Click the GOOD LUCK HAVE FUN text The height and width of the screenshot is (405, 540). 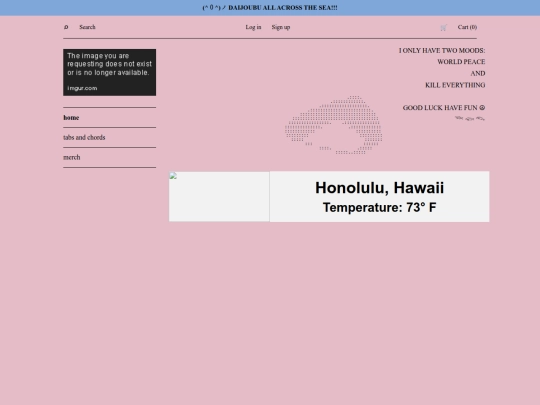[x=444, y=108]
